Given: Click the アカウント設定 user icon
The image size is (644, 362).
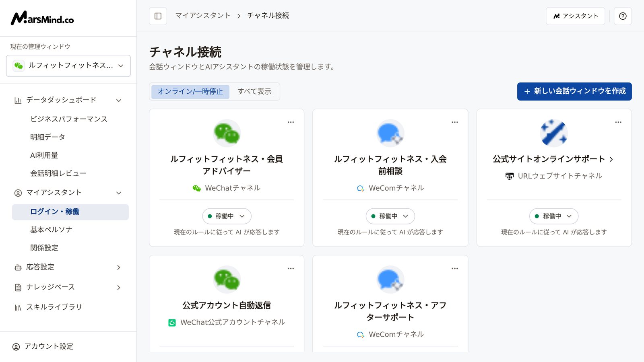Looking at the screenshot, I should click(16, 347).
